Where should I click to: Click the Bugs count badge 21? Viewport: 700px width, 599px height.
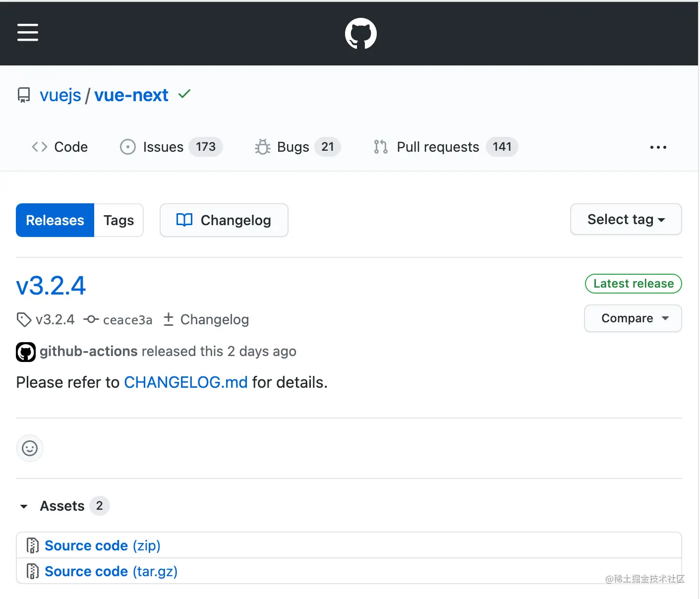[x=328, y=147]
